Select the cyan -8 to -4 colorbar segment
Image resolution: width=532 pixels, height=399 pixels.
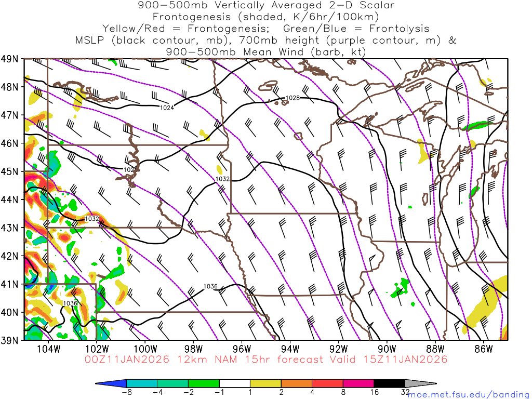(x=142, y=383)
